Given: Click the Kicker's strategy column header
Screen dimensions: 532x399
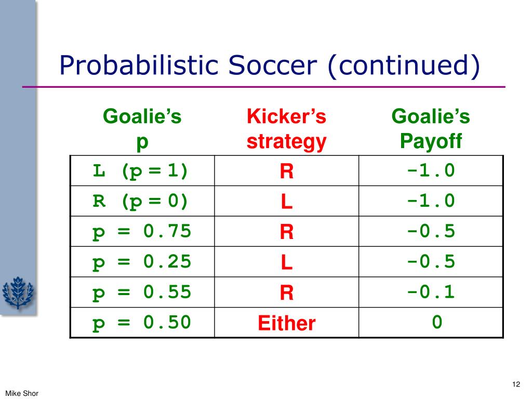Looking at the screenshot, I should click(x=286, y=129).
